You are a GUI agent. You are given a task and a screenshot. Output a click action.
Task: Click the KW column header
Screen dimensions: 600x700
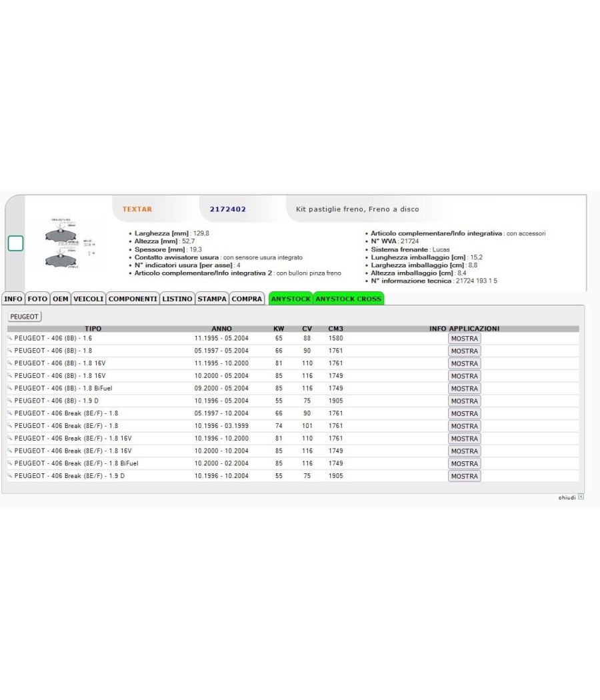tap(279, 329)
